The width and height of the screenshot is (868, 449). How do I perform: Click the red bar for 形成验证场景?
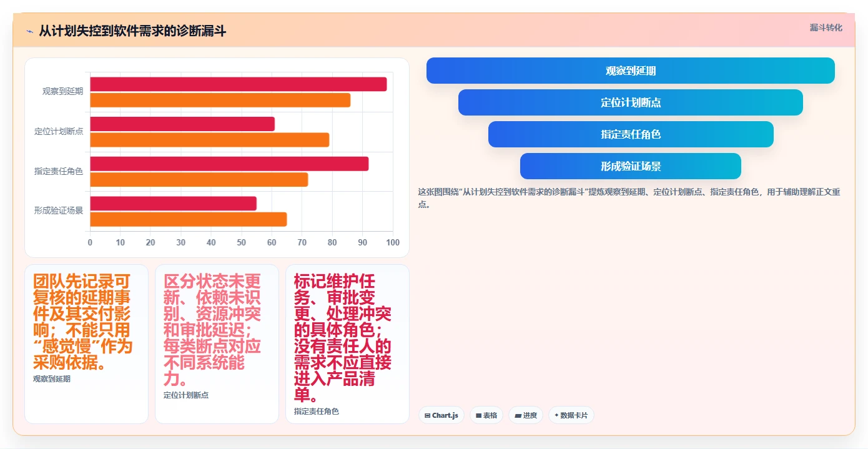(x=174, y=204)
